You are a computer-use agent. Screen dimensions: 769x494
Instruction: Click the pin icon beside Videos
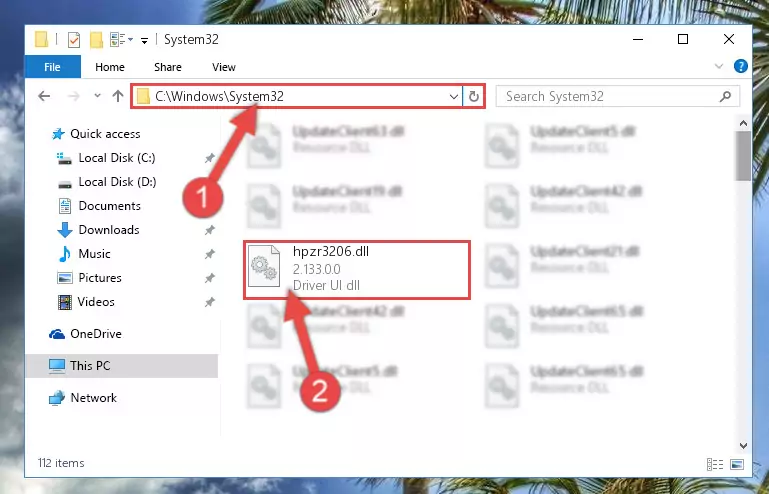(209, 302)
